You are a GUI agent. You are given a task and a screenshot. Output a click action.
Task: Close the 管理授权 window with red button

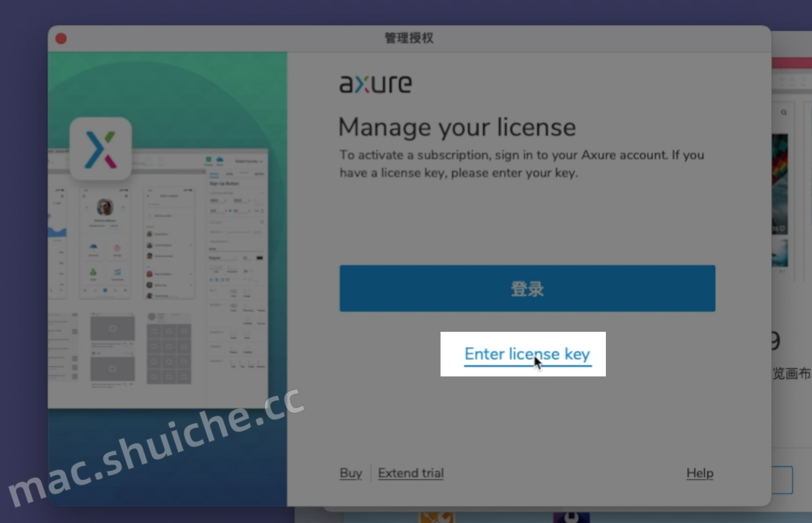(x=61, y=39)
